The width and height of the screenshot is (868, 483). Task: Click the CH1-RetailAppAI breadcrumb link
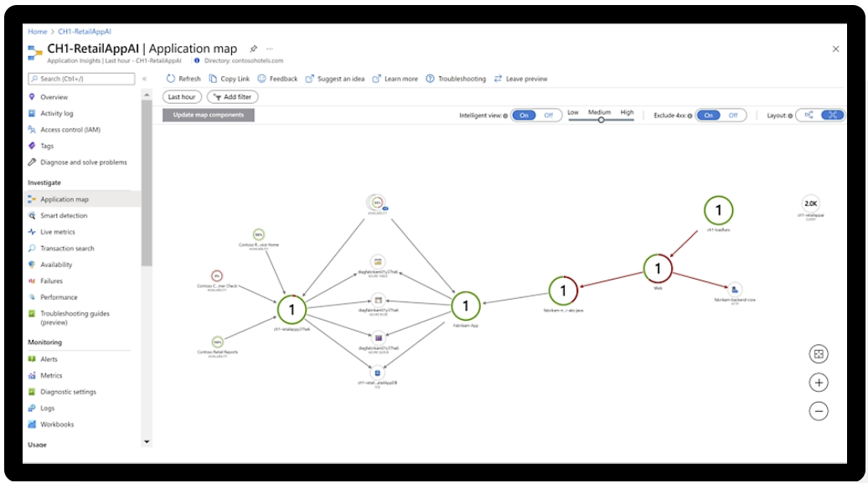click(85, 32)
